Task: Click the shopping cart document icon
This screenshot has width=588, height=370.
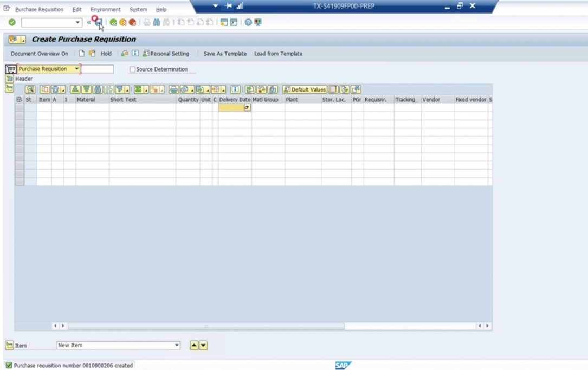Action: (x=11, y=69)
